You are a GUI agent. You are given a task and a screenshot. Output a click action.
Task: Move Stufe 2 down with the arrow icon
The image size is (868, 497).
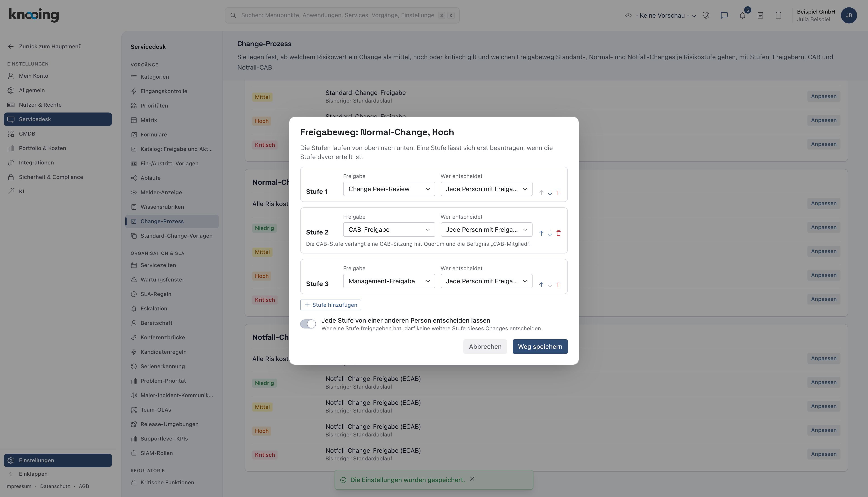coord(550,233)
